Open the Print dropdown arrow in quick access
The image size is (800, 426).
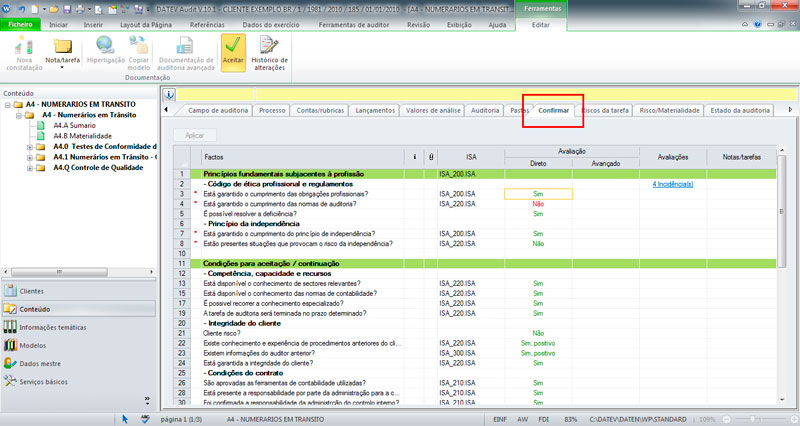89,9
